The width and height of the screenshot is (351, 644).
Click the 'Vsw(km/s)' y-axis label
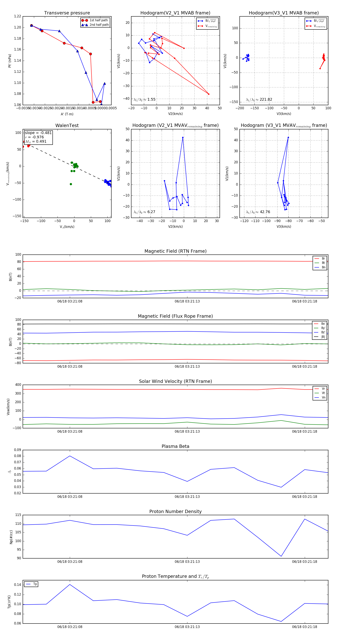click(8, 407)
